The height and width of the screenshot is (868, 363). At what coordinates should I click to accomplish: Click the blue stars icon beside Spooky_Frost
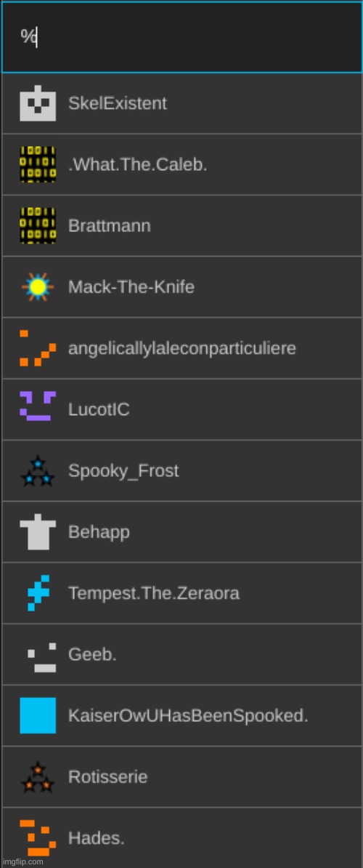click(x=38, y=471)
